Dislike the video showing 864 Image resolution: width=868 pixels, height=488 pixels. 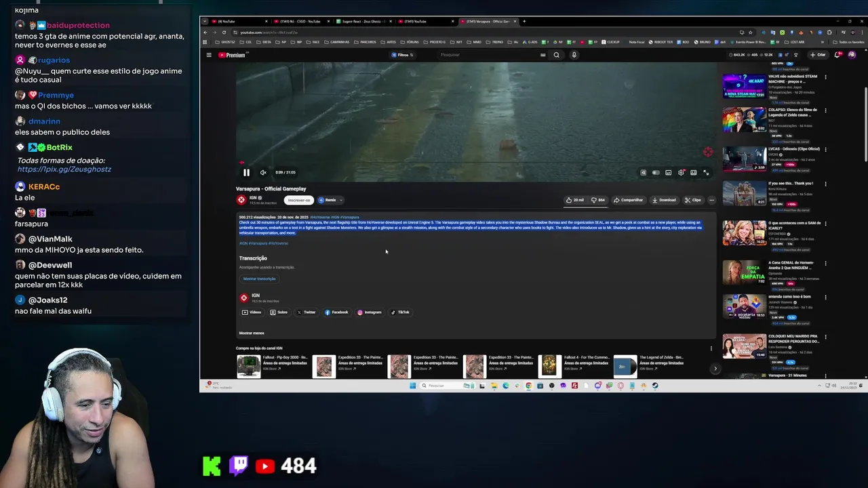(x=597, y=200)
